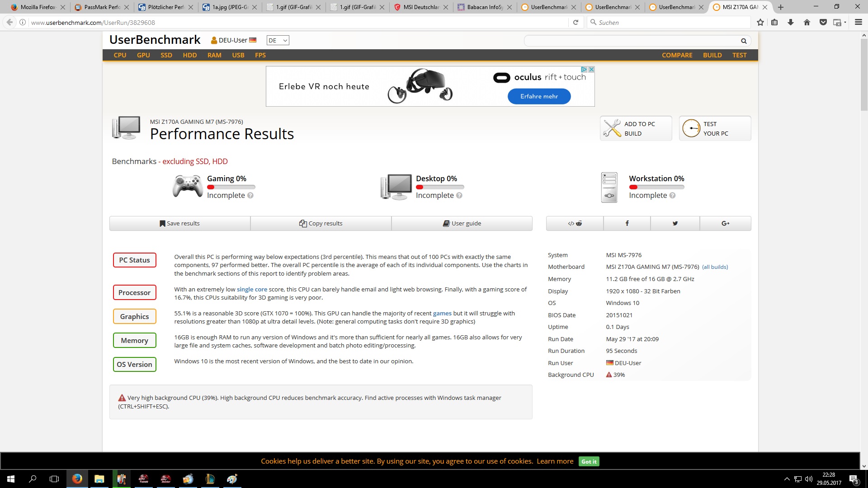This screenshot has height=488, width=868.
Task: Follow the single core link
Action: 252,289
